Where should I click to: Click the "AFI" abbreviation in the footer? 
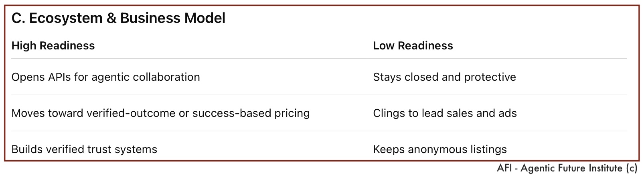point(504,168)
